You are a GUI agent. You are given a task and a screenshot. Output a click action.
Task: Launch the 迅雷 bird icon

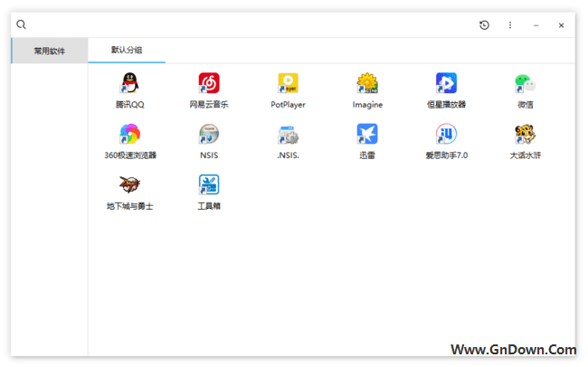(367, 134)
